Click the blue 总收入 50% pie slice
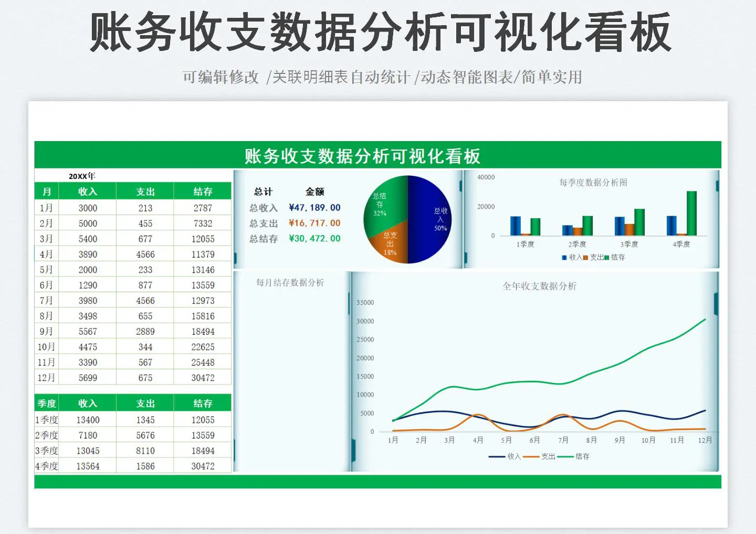The image size is (756, 534). point(430,219)
